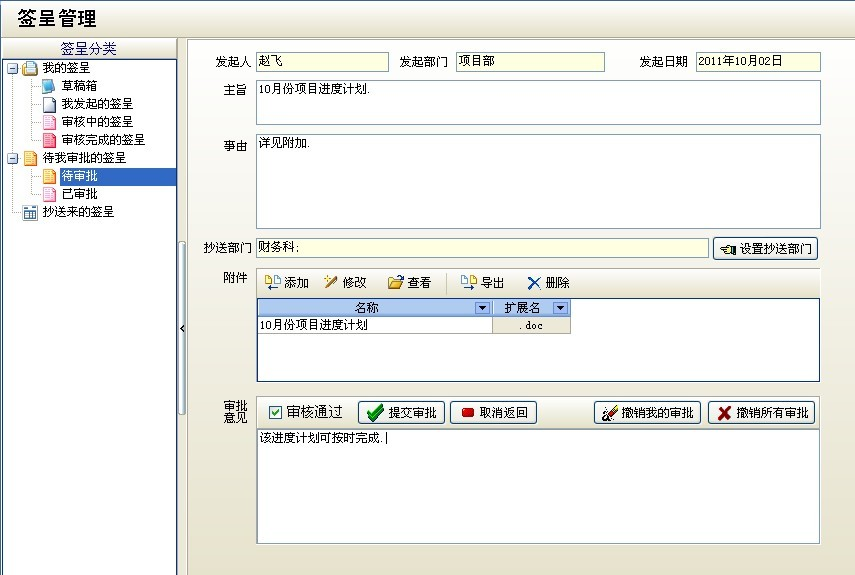Open 草稿箱 in the sidebar tree
Viewport: 855px width, 575px height.
tap(78, 86)
